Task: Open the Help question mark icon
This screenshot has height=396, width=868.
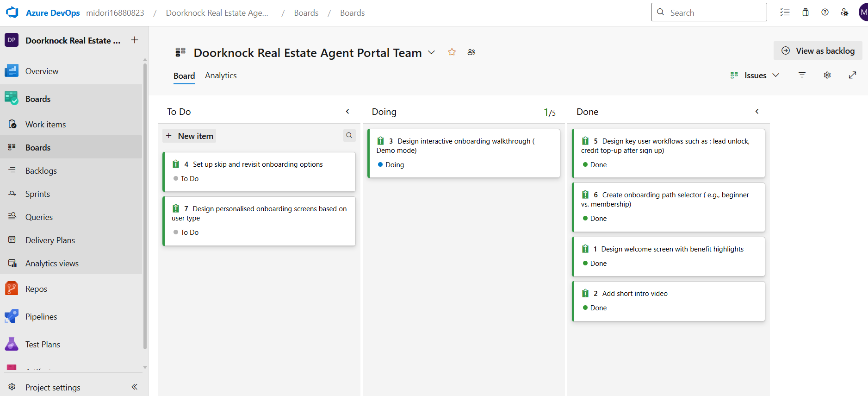Action: coord(825,13)
